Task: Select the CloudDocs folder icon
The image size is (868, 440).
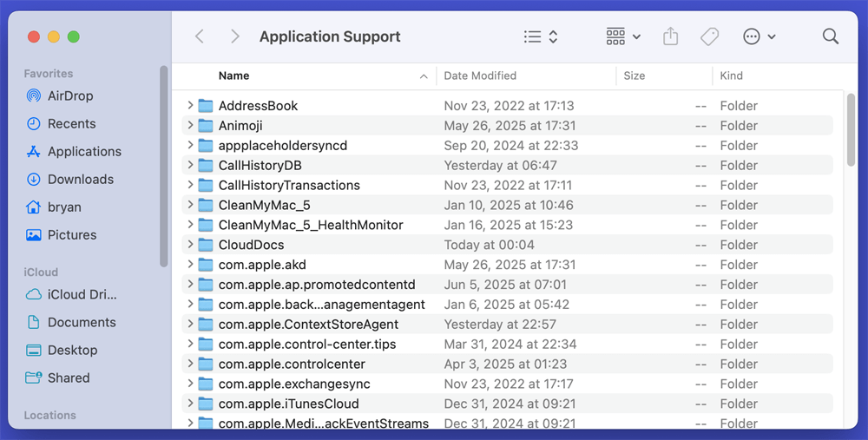Action: [206, 245]
